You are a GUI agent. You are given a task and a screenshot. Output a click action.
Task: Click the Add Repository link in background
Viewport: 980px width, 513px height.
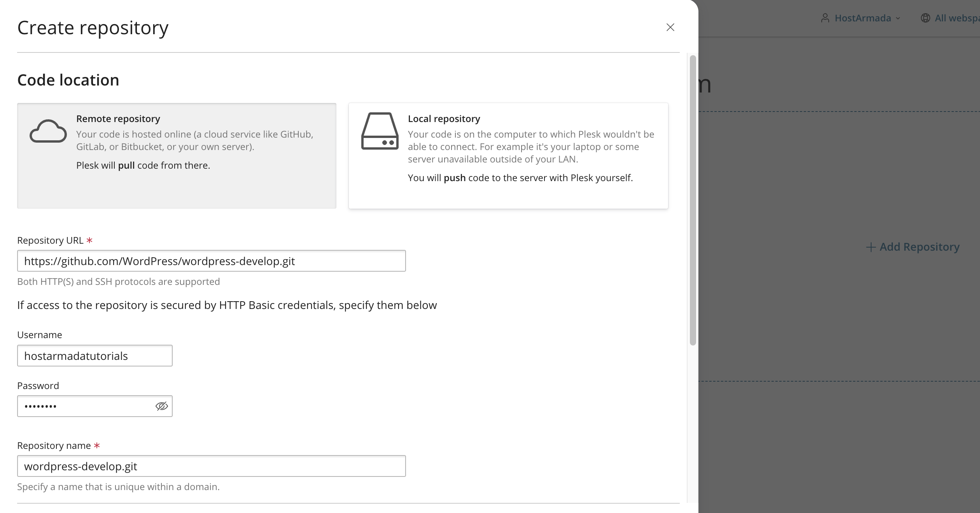click(913, 247)
